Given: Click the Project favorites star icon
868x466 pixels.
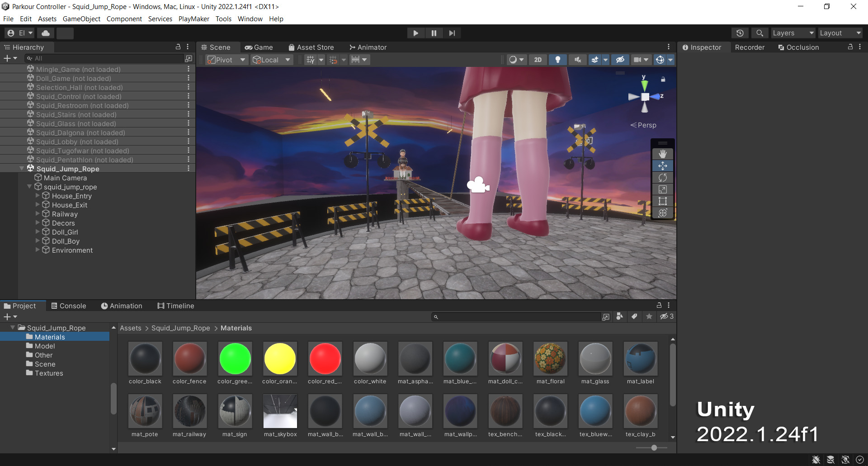Looking at the screenshot, I should [649, 316].
